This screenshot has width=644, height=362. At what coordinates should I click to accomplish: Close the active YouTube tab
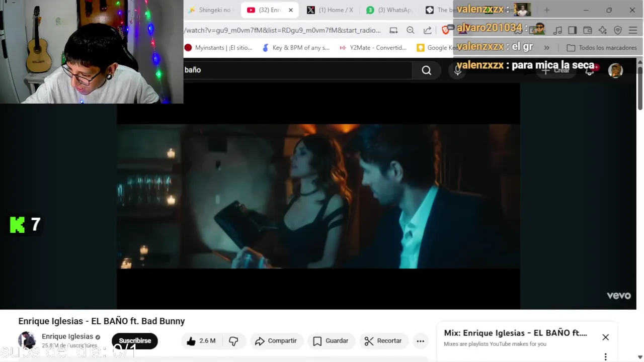click(x=290, y=10)
